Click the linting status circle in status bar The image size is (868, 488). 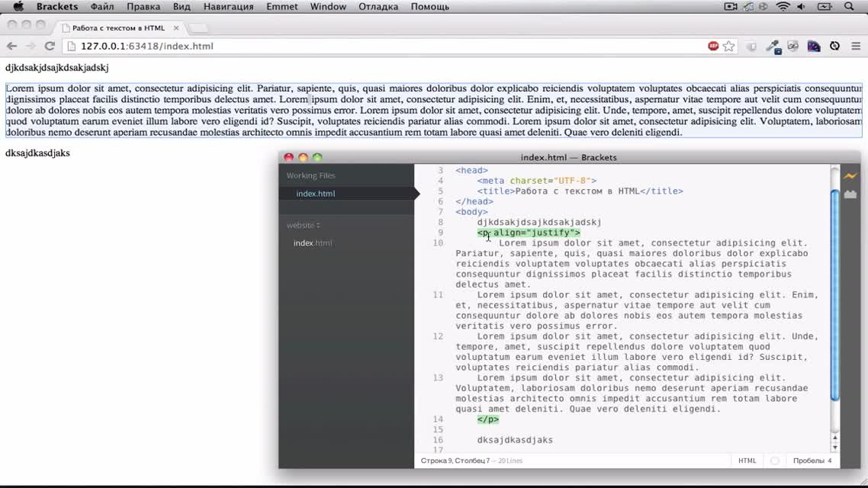774,461
